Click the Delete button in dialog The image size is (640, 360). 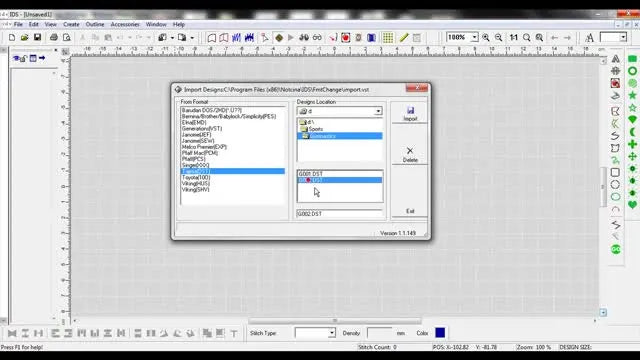coord(410,154)
